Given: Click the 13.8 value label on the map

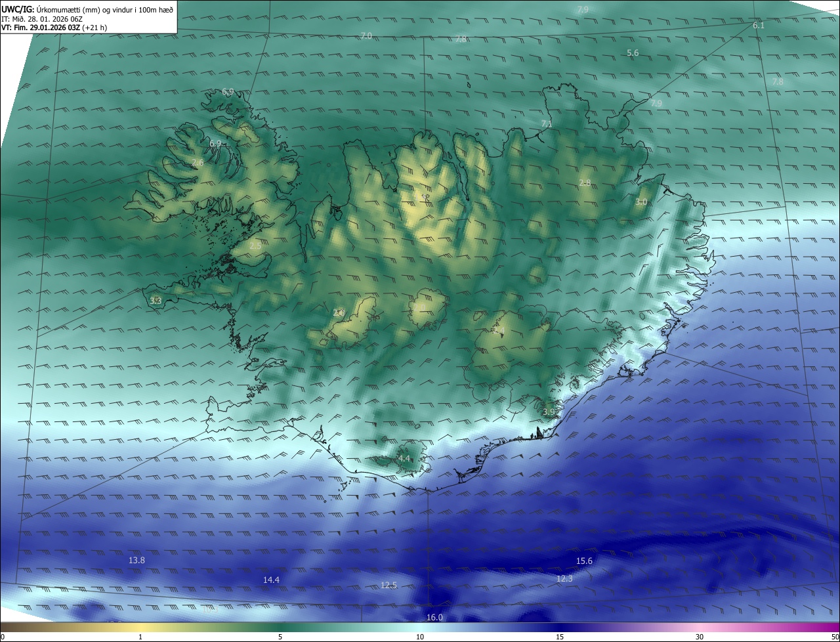Looking at the screenshot, I should coord(136,560).
